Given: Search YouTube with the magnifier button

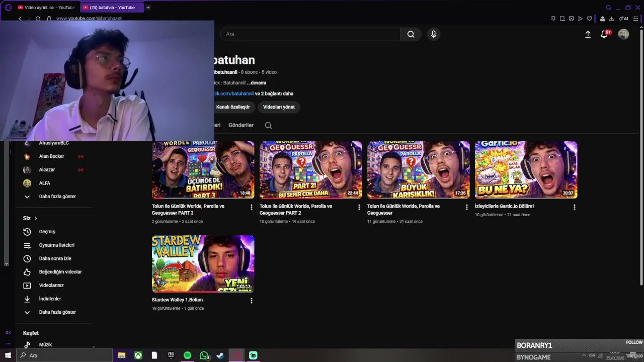Looking at the screenshot, I should pyautogui.click(x=411, y=34).
